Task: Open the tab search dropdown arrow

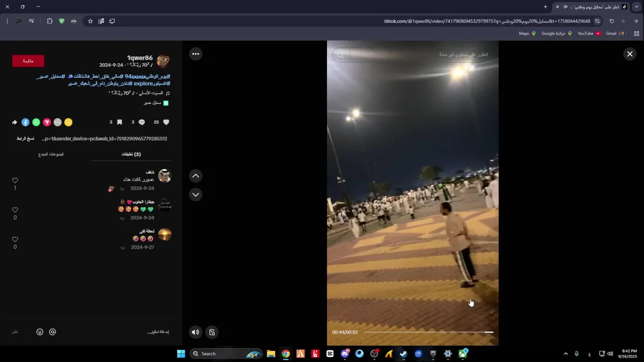Action: [x=636, y=7]
